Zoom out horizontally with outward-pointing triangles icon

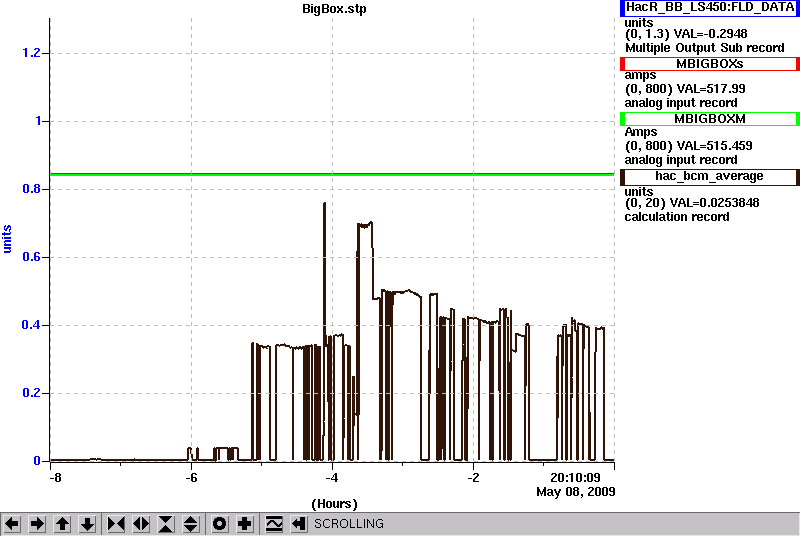point(141,524)
